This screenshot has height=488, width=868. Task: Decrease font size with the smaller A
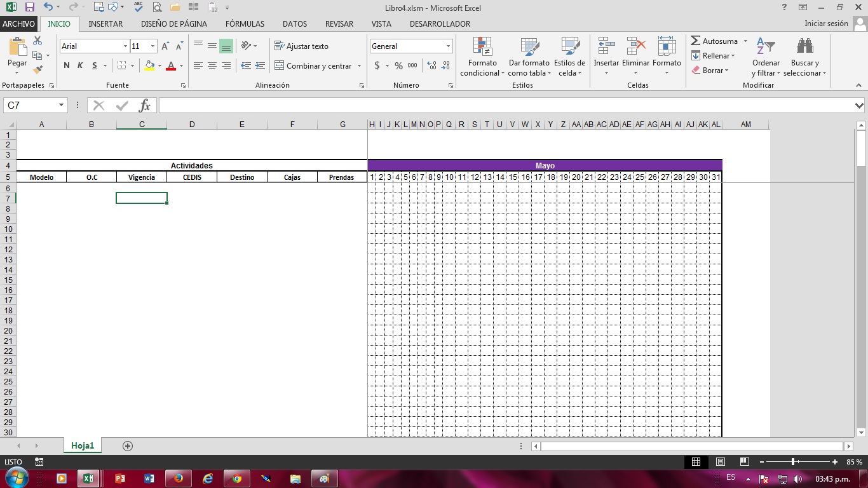click(x=179, y=46)
